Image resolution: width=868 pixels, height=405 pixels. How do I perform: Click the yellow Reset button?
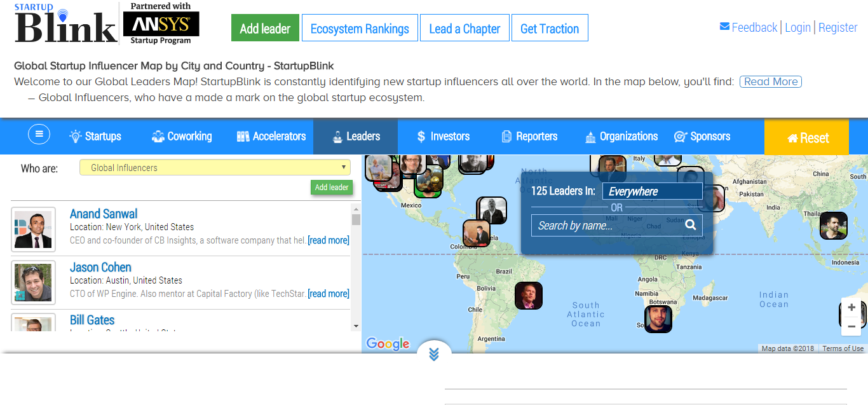click(x=808, y=137)
